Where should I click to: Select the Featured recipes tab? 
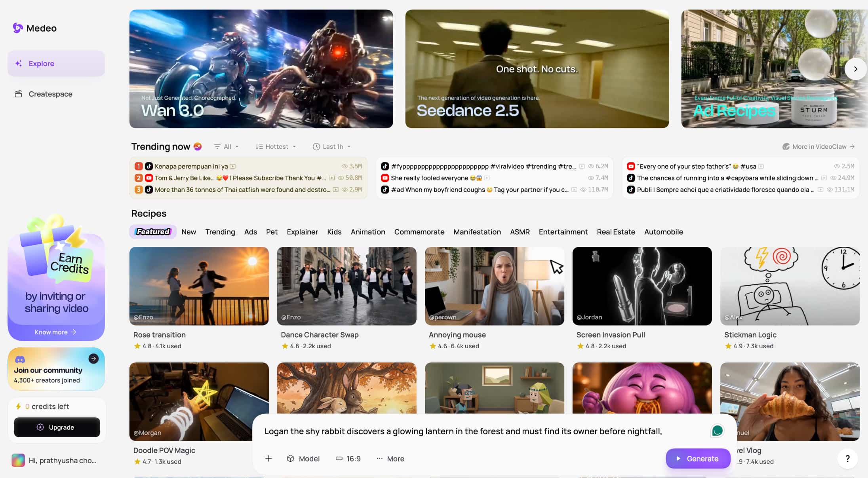[153, 232]
